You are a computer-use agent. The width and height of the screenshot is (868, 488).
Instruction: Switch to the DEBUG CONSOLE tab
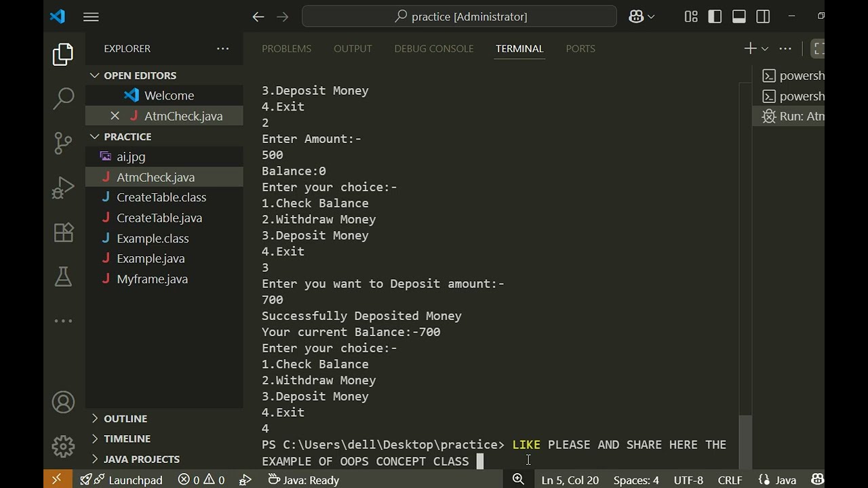(434, 49)
